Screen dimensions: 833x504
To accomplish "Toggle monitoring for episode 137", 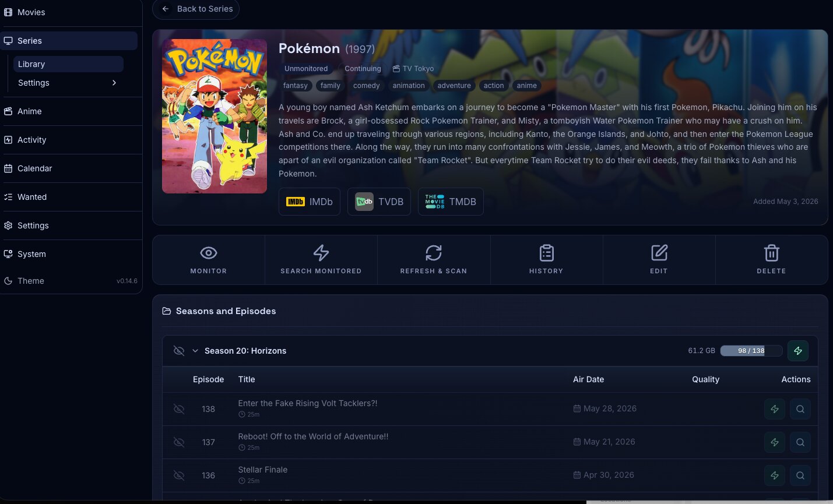I will pos(179,442).
